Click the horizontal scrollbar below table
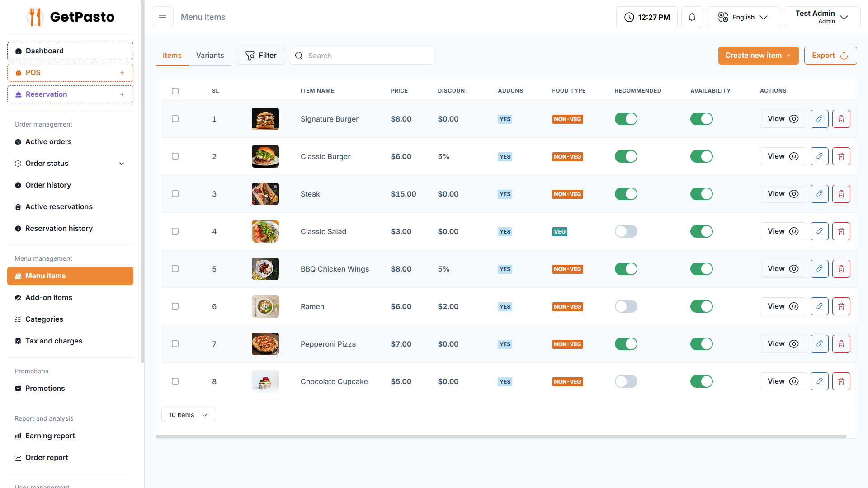 [501, 436]
